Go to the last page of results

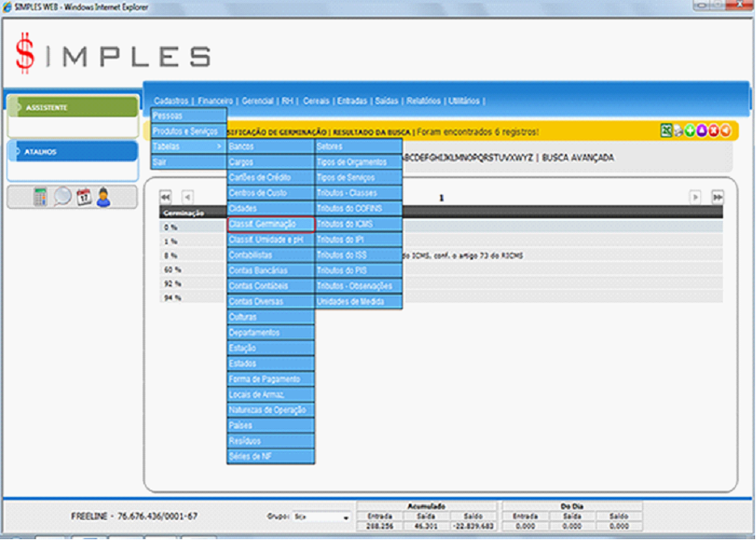(717, 198)
